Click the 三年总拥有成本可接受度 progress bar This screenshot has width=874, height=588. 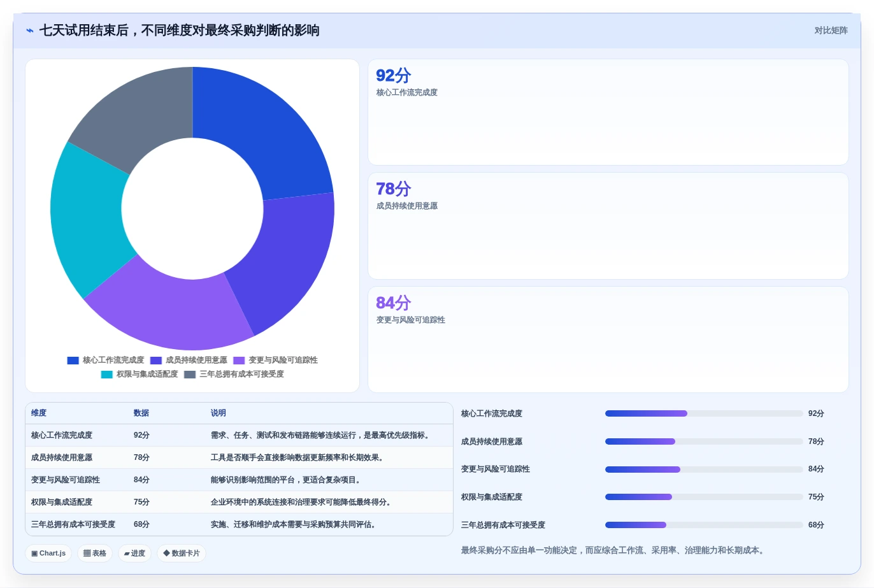pos(704,525)
